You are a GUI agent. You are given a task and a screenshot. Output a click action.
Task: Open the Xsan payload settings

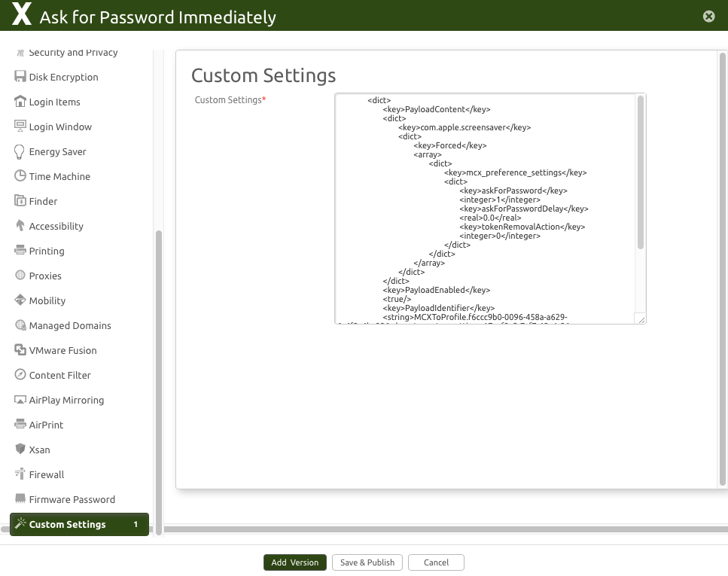click(39, 450)
